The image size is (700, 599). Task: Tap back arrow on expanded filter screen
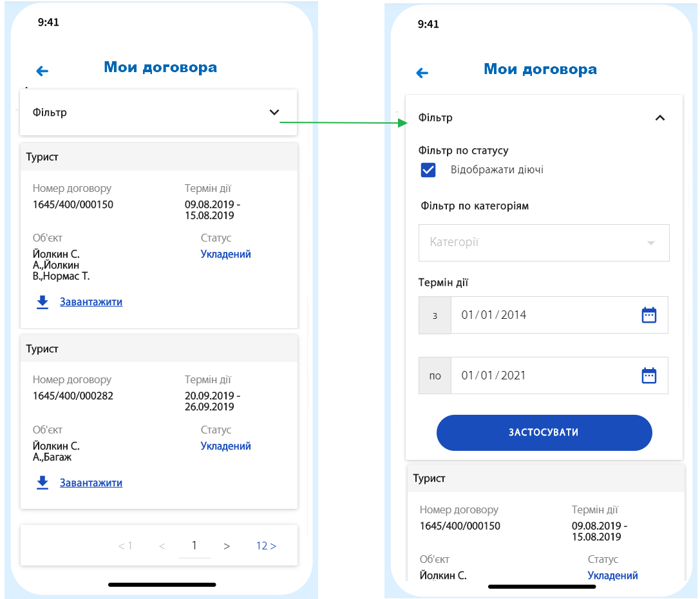point(422,73)
